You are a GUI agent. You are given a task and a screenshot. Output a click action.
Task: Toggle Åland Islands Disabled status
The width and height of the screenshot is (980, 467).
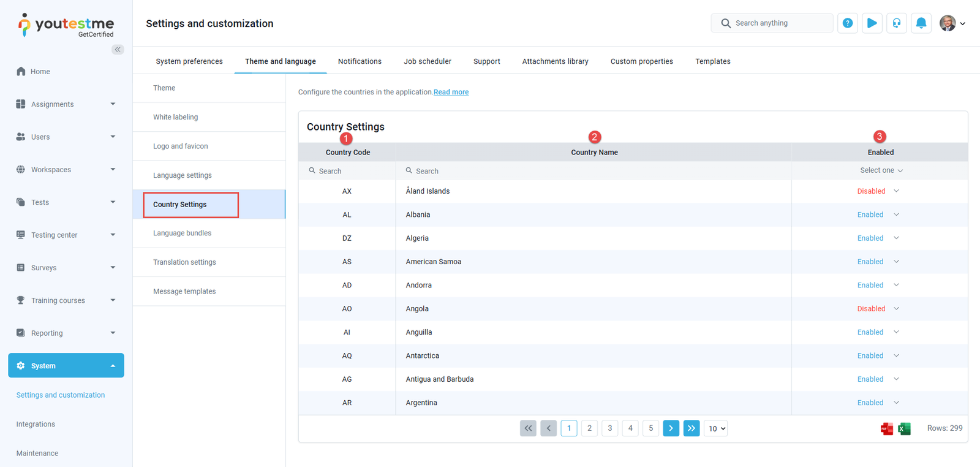pos(878,191)
